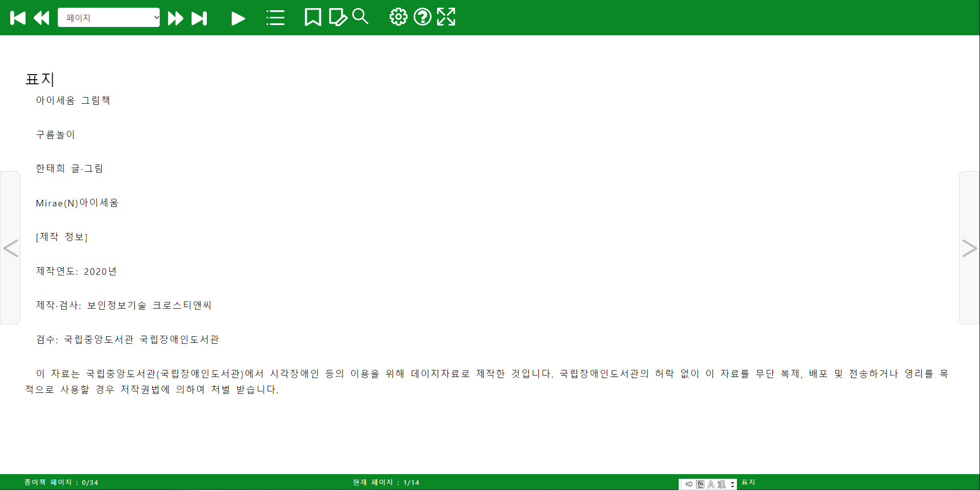Open the 페이지 navigation dropdown
Image resolution: width=980 pixels, height=491 pixels.
coord(109,18)
